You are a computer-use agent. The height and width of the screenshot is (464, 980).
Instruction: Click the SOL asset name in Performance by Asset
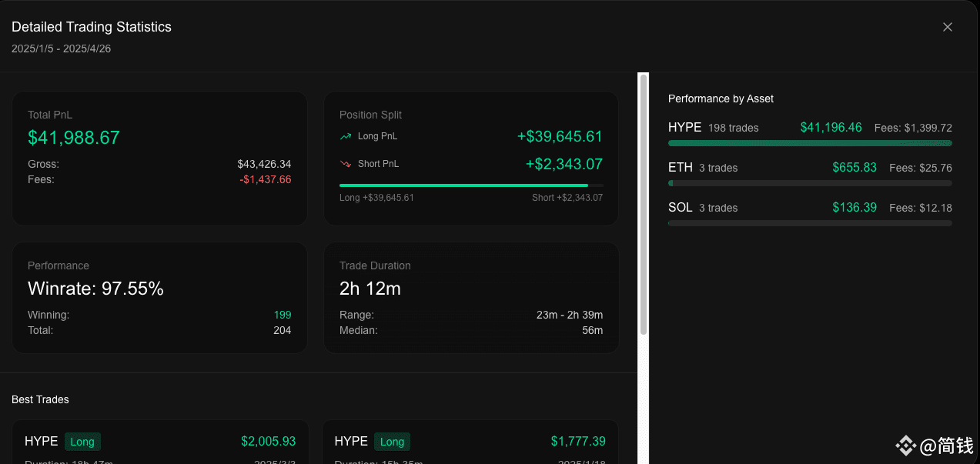coord(681,208)
